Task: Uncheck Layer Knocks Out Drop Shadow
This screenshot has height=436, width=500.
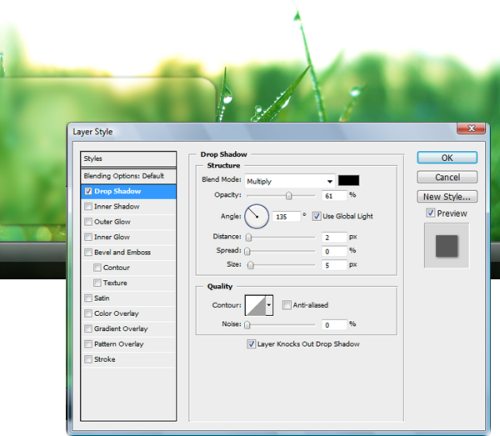Action: tap(251, 344)
